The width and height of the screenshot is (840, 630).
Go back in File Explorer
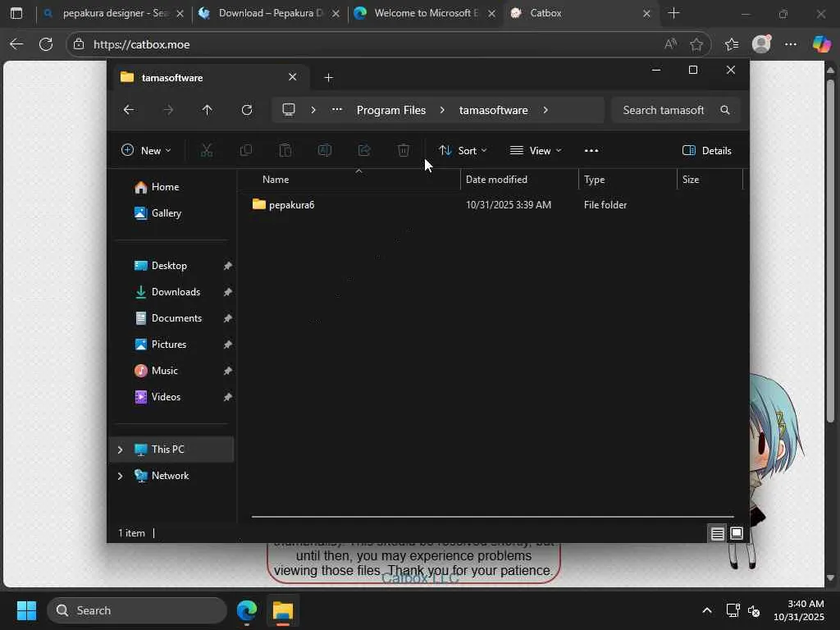(x=129, y=110)
